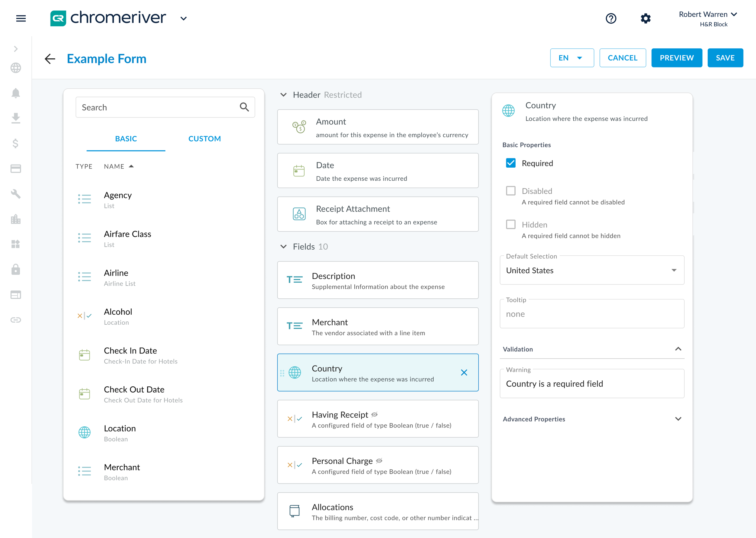Remove Country field with X icon
The height and width of the screenshot is (538, 756).
click(464, 372)
